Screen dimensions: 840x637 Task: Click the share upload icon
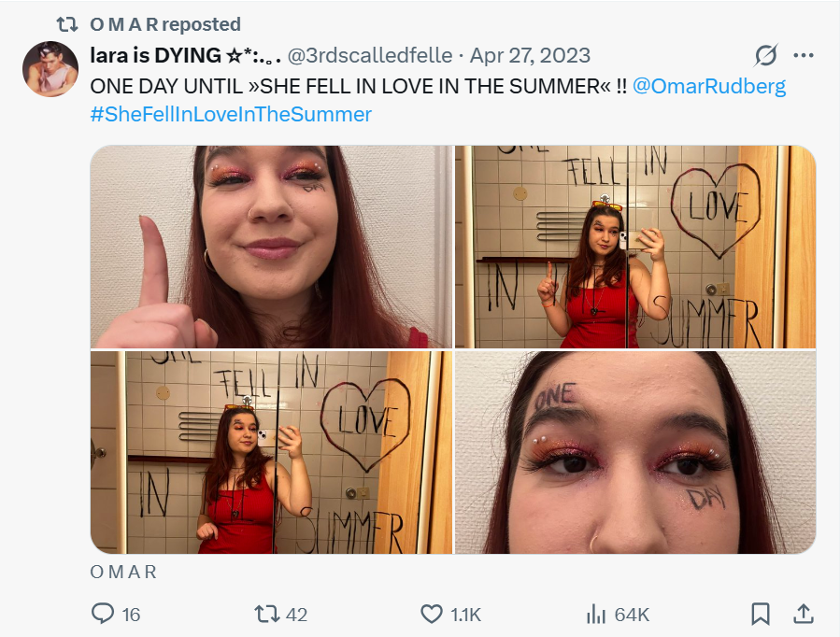click(803, 614)
